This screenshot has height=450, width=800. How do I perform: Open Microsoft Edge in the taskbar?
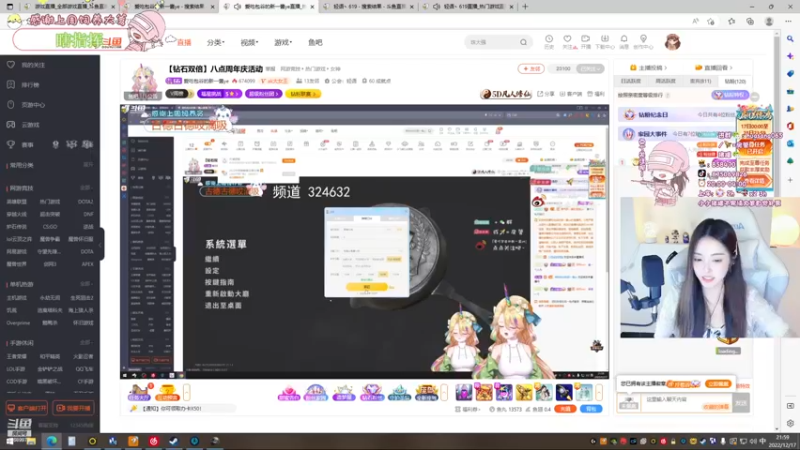coord(52,441)
